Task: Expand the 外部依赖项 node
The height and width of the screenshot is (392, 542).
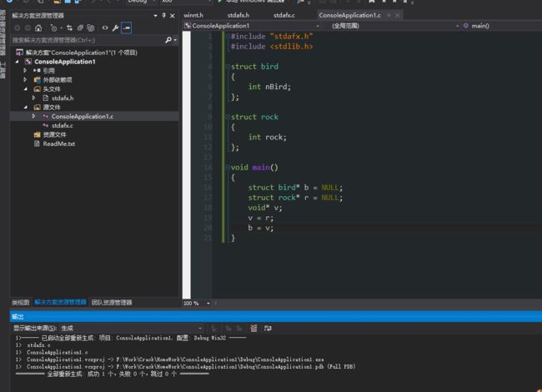Action: point(25,79)
